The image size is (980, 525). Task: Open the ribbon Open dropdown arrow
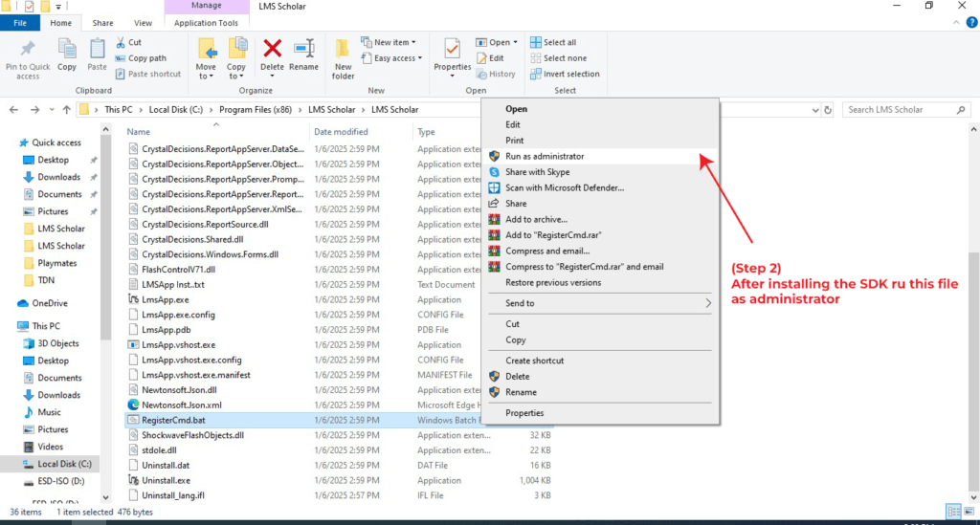[515, 42]
